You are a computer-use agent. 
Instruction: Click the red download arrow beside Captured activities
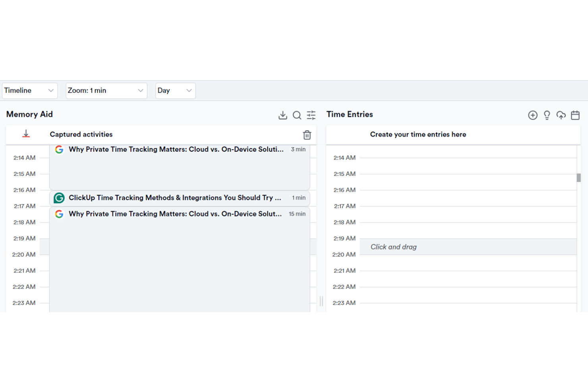[26, 134]
